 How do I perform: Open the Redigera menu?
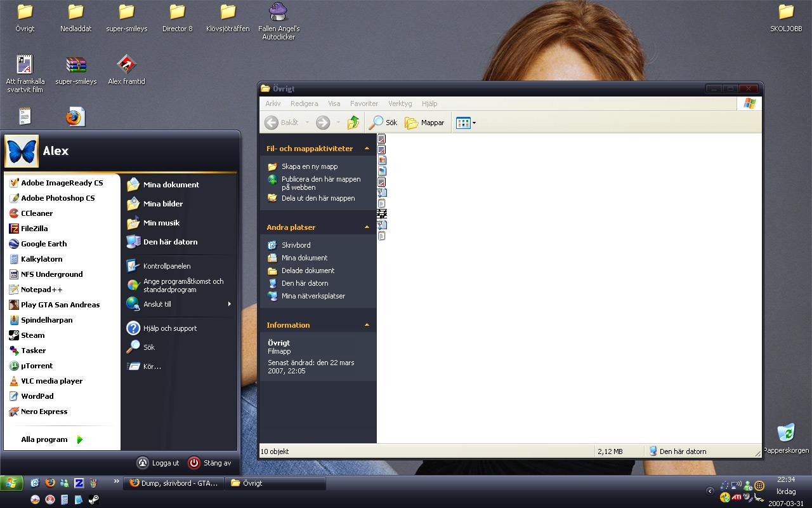coord(304,104)
